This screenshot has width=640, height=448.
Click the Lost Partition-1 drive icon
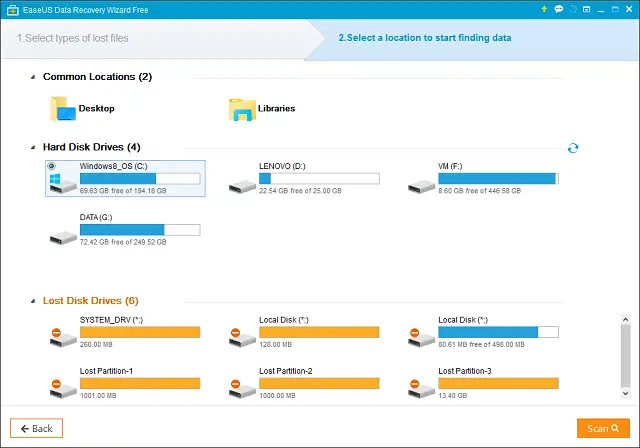(63, 388)
